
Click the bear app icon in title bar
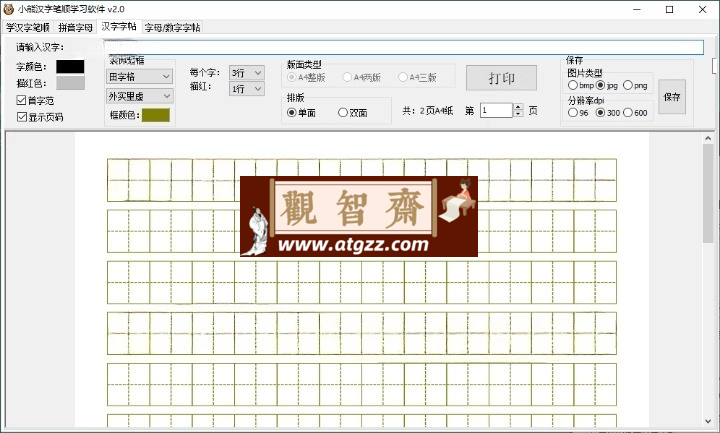(9, 9)
